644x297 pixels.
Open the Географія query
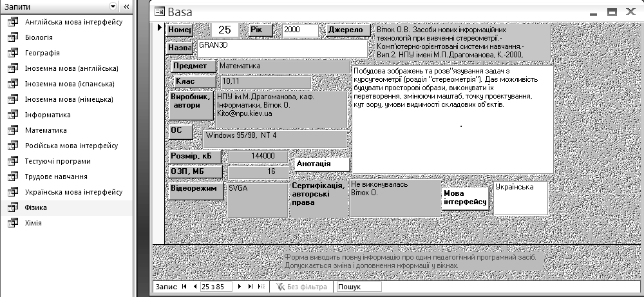point(43,53)
